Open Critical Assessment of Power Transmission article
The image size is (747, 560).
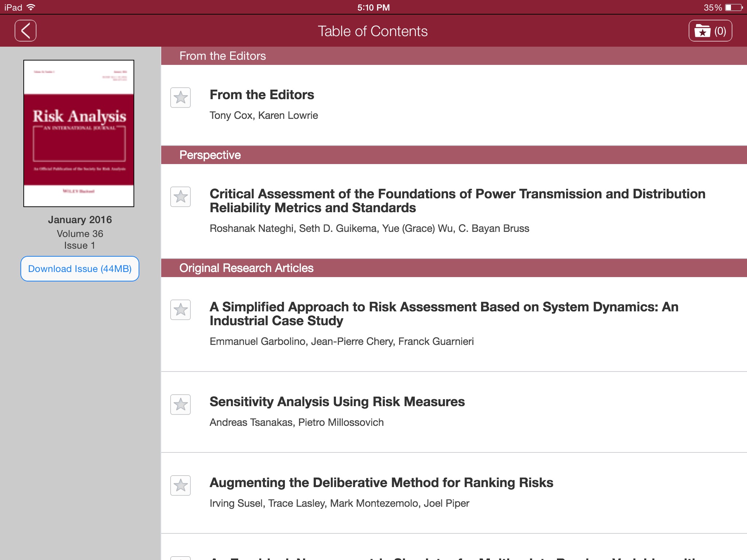tap(457, 201)
